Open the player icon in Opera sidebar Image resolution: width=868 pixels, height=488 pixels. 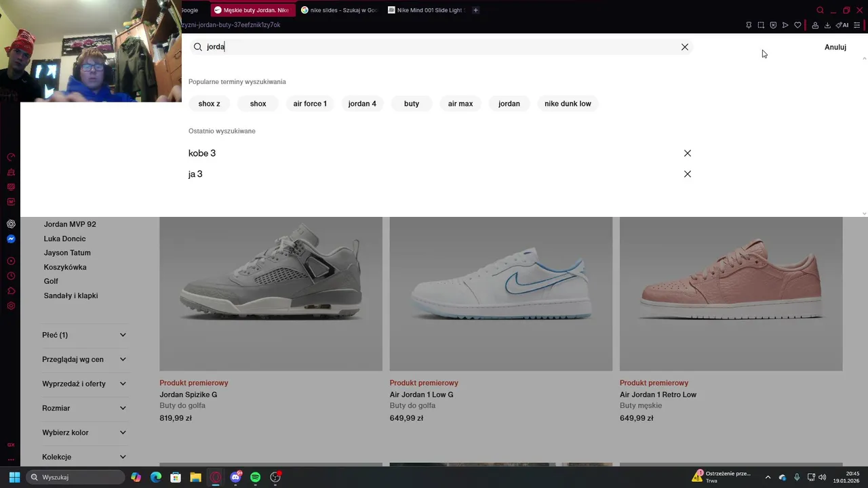(x=11, y=261)
